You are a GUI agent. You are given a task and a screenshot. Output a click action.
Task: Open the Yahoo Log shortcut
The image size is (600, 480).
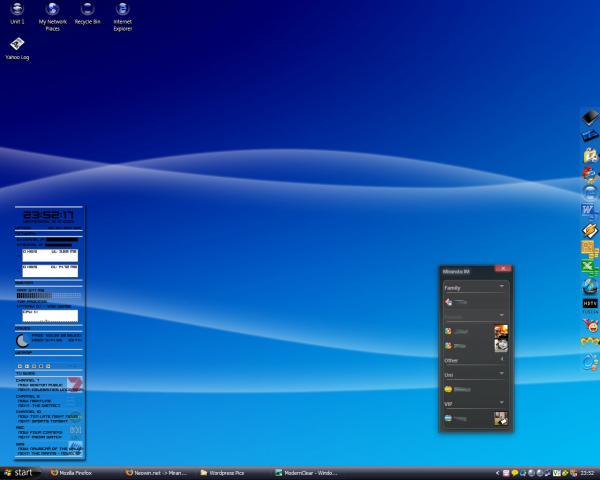(17, 49)
